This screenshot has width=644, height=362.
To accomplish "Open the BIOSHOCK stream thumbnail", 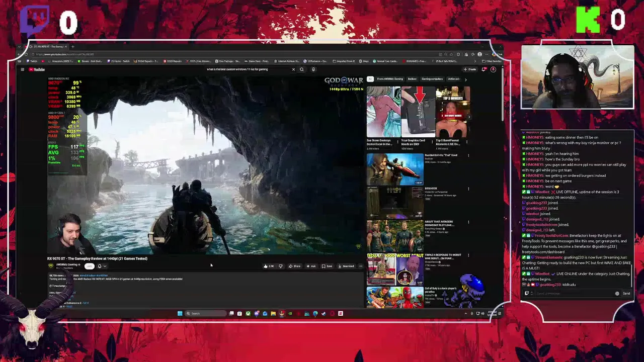I will [395, 203].
